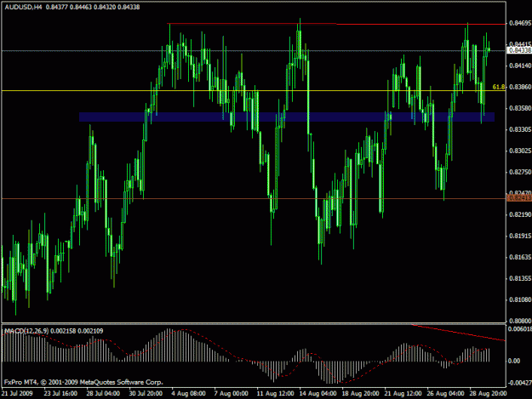
Task: Select the dark blue rectangle support zone
Action: (287, 117)
